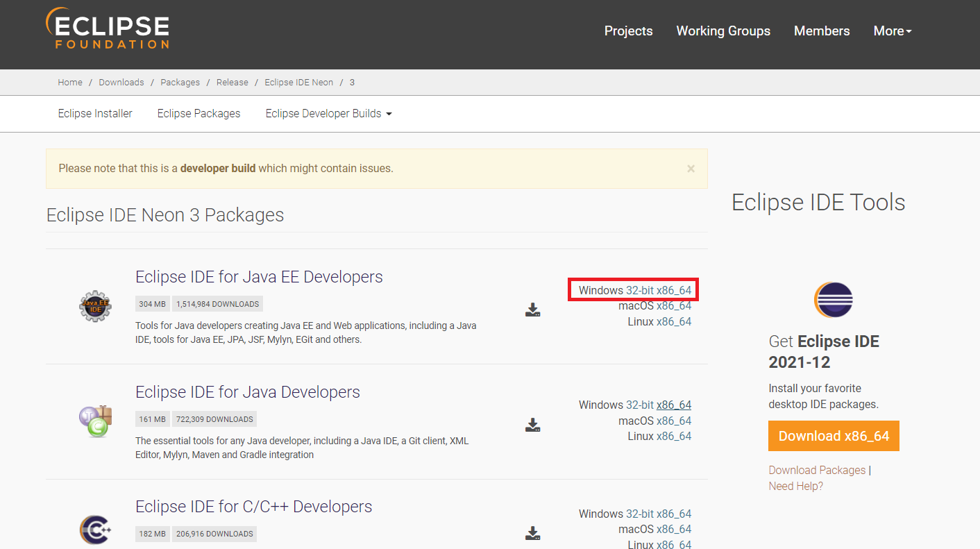The image size is (980, 549).
Task: Click Windows x86_64 link for Java Developers
Action: coord(674,405)
